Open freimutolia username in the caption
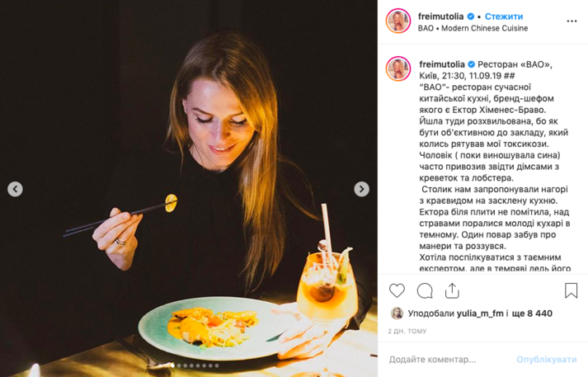 (442, 64)
